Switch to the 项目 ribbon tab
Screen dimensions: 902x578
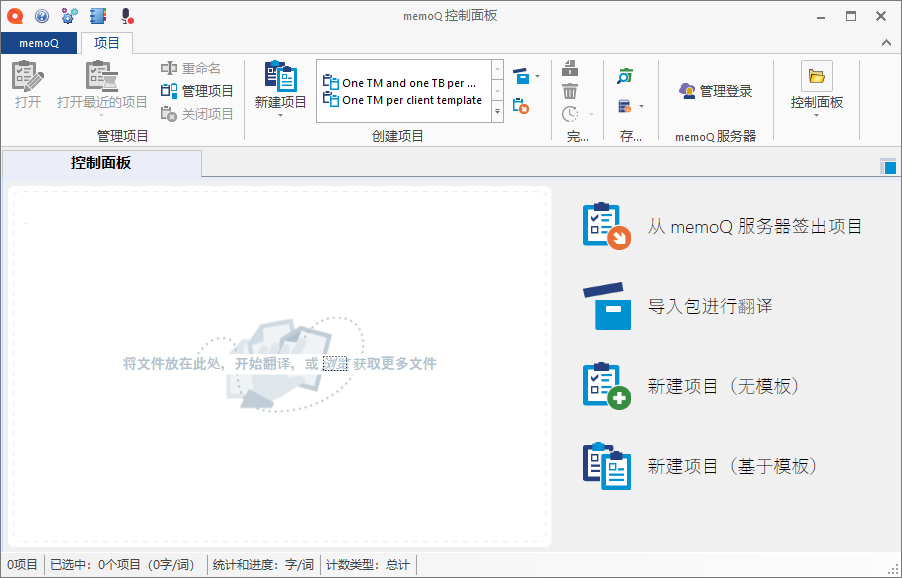106,43
